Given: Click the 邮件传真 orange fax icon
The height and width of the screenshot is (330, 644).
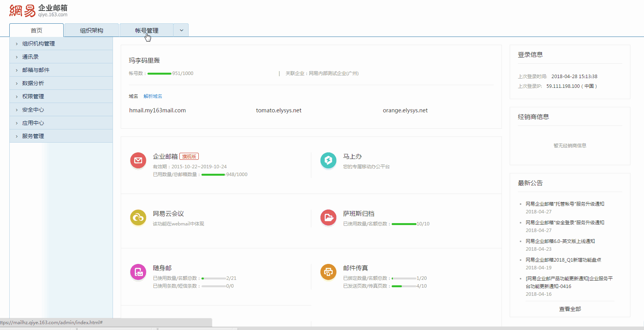Looking at the screenshot, I should (x=328, y=272).
